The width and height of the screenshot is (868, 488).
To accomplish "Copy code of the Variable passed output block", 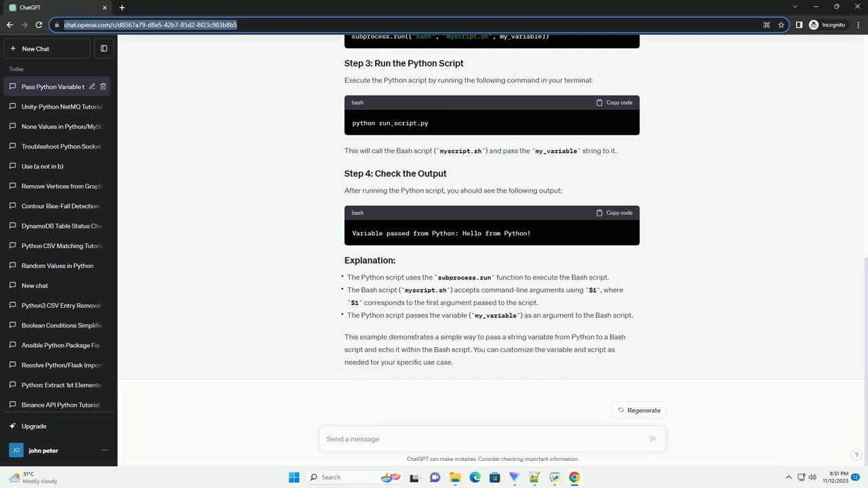I will tap(614, 213).
